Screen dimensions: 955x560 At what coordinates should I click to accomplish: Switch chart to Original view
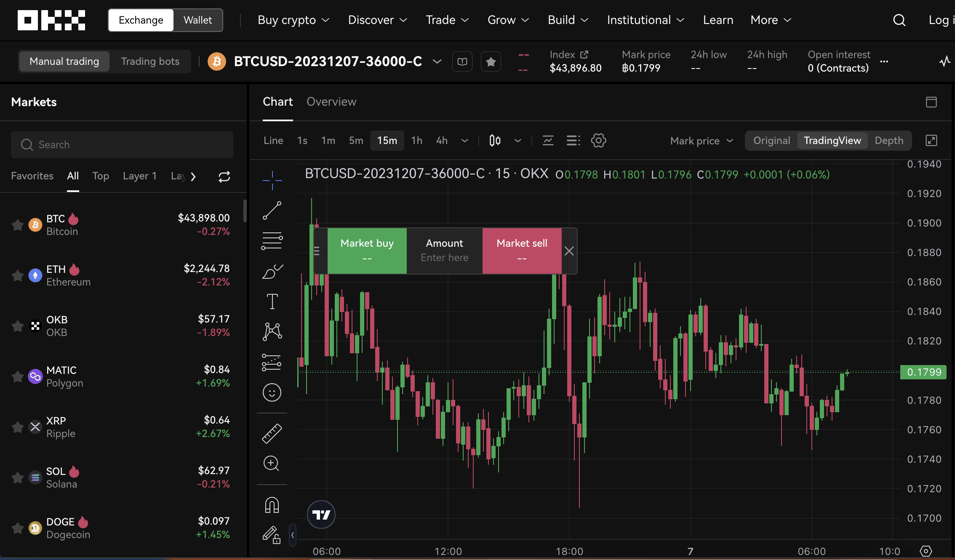(x=771, y=141)
